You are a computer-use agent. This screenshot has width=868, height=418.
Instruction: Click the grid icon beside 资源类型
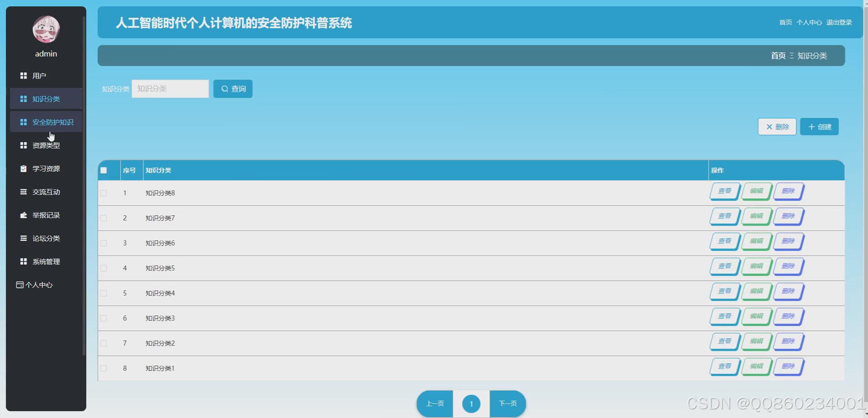click(24, 145)
